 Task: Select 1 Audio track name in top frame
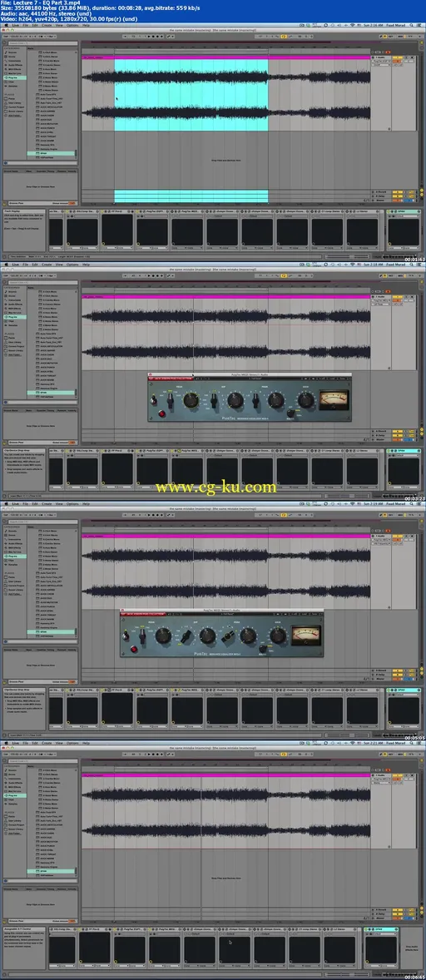point(380,57)
